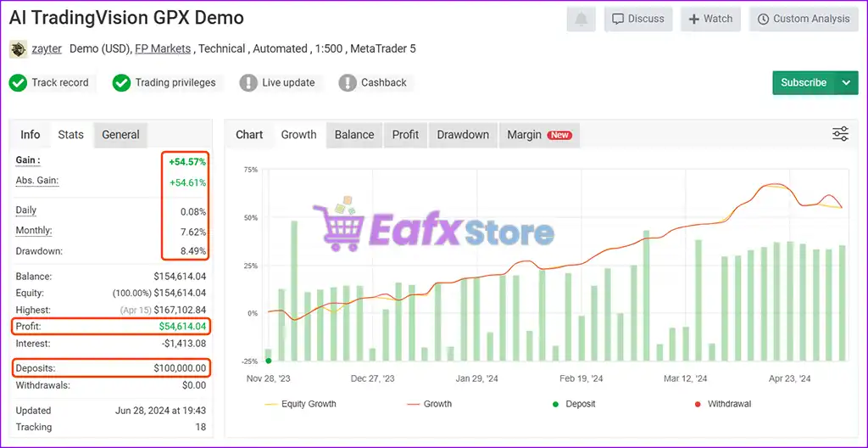Click the notification bell icon
Viewport: 868px width, 448px height.
581,20
